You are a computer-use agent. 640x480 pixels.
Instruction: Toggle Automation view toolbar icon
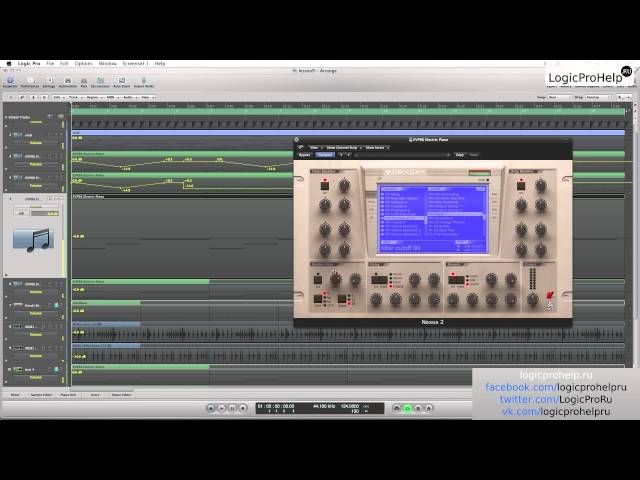[x=68, y=80]
